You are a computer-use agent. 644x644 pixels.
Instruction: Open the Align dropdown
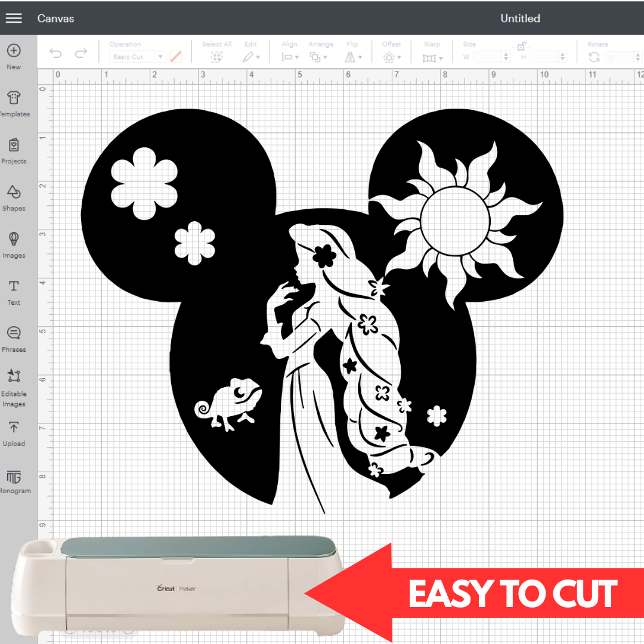290,57
